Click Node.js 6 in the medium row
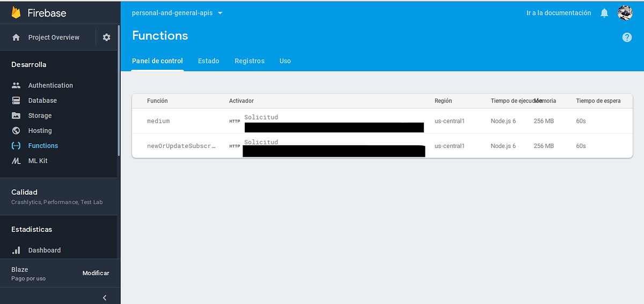 [503, 121]
